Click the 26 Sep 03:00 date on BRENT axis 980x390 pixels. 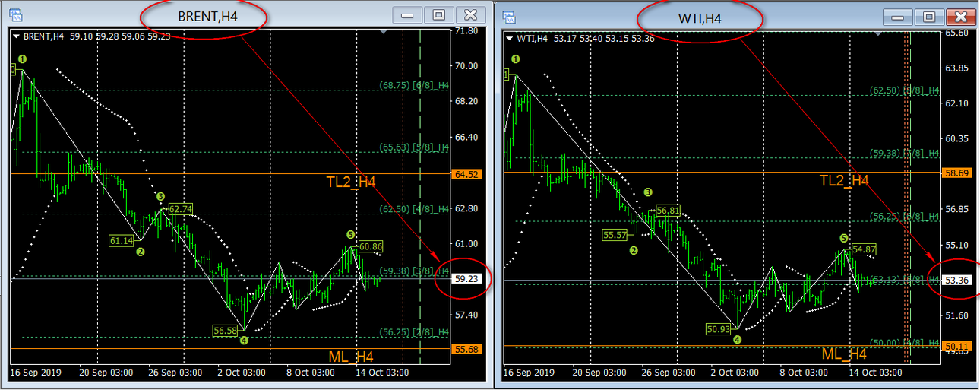pos(175,373)
